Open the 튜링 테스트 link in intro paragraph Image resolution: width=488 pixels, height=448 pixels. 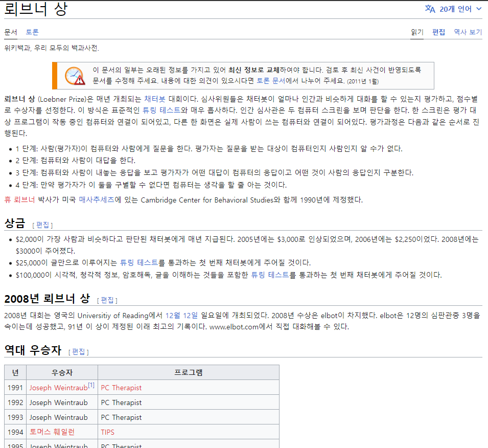click(x=161, y=110)
